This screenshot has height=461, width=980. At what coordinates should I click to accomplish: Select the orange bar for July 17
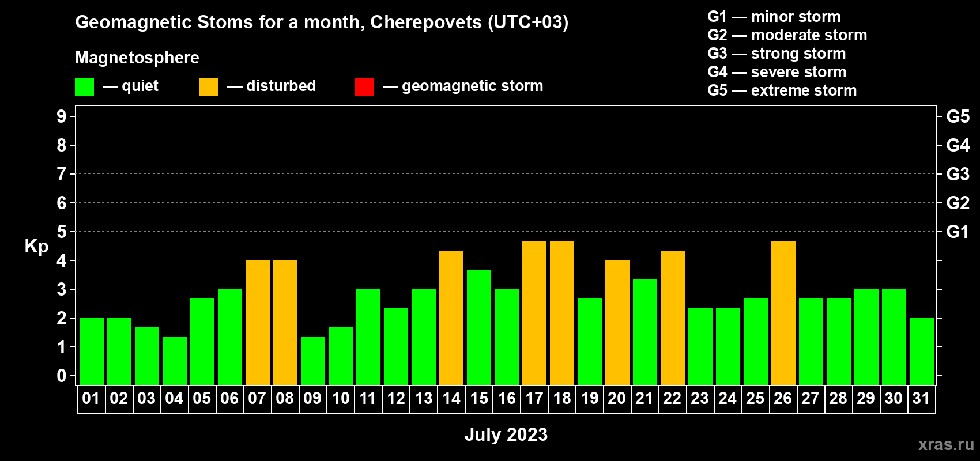534,313
